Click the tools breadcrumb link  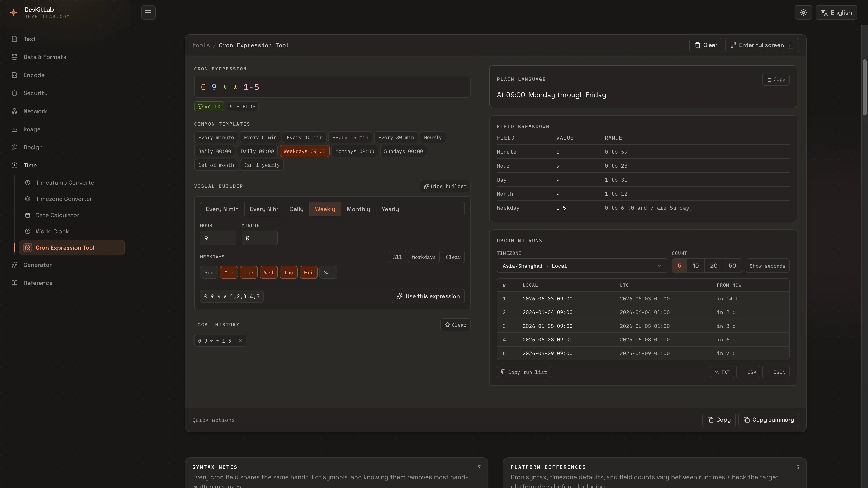coord(201,45)
